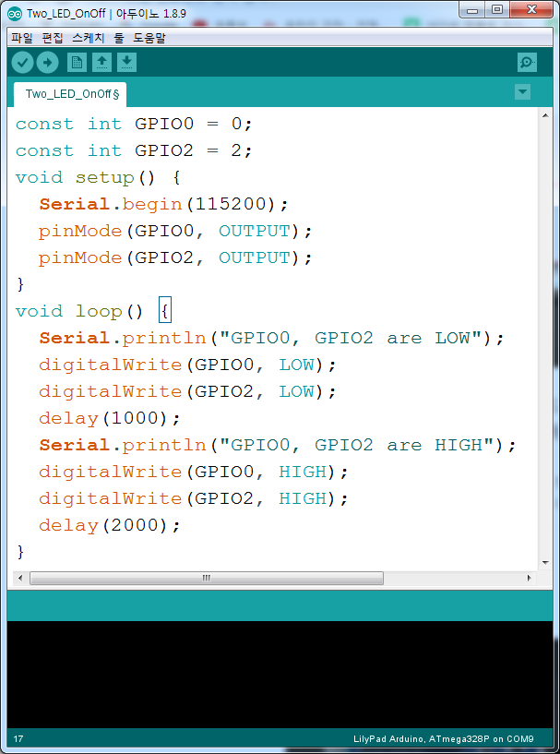Click the Arduino logo in the title bar
Viewport: 560px width, 754px height.
tap(15, 13)
